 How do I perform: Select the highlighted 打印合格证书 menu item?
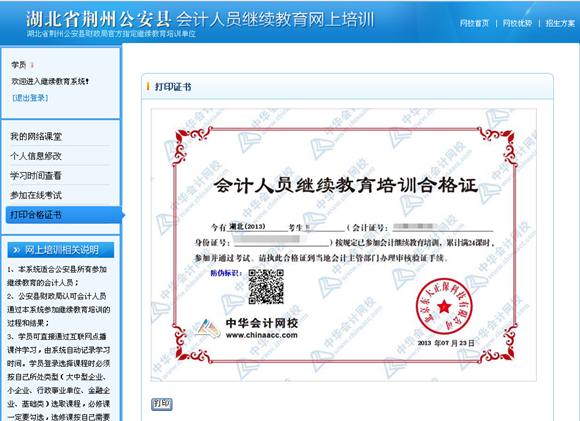pos(64,215)
